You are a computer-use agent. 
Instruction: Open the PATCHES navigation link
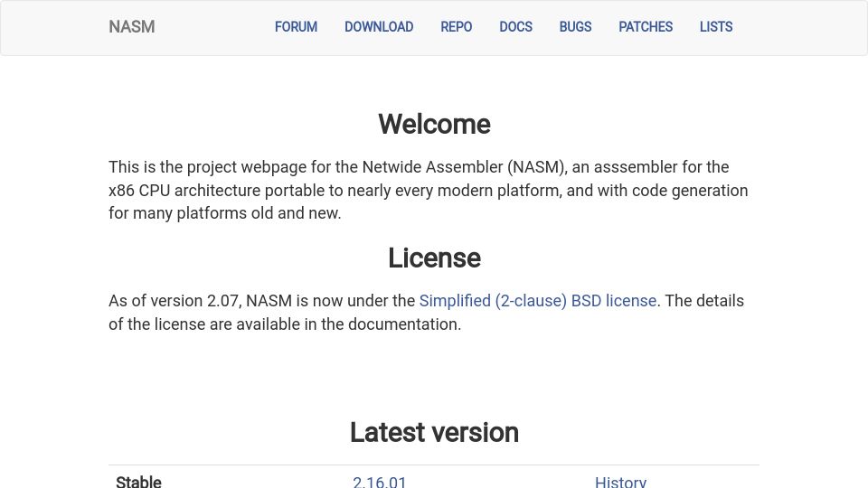[x=646, y=26]
